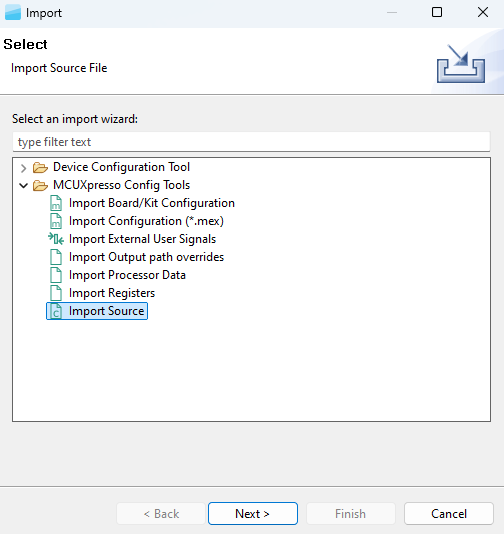Select Import External User Signals item
The width and height of the screenshot is (504, 534).
point(142,239)
